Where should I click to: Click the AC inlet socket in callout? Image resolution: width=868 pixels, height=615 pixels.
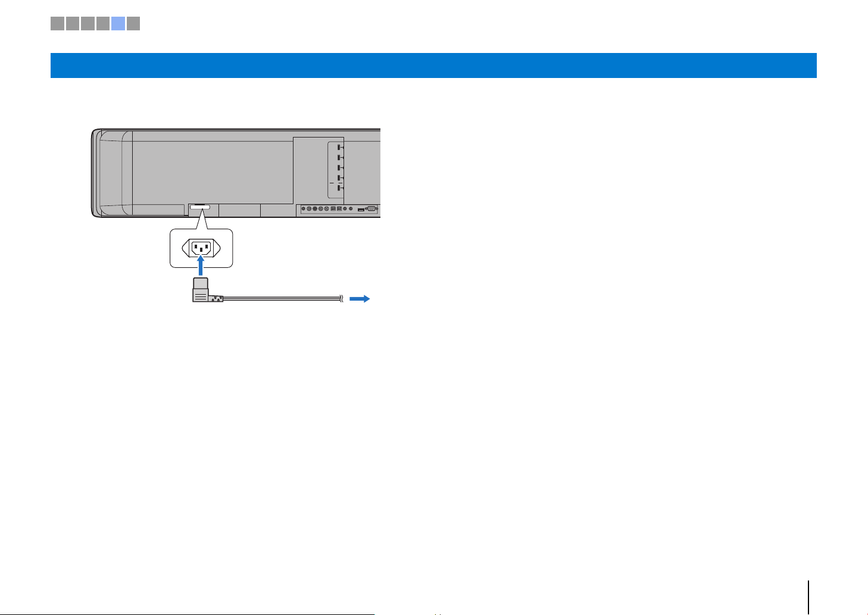(x=201, y=248)
